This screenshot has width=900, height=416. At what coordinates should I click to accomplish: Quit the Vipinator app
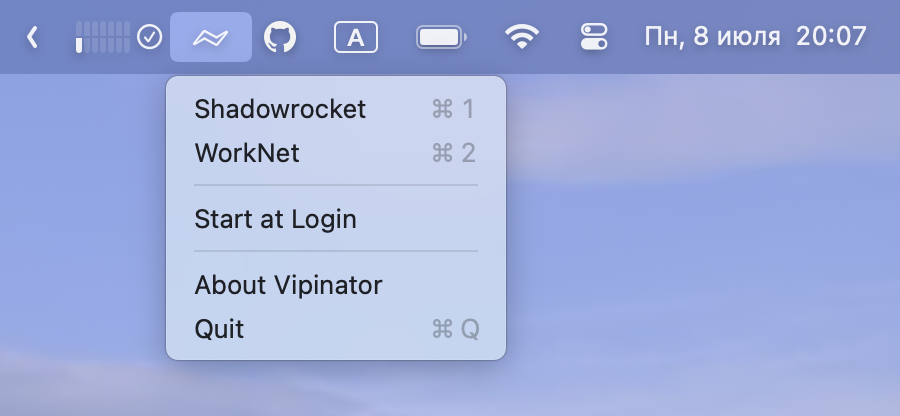(x=219, y=329)
